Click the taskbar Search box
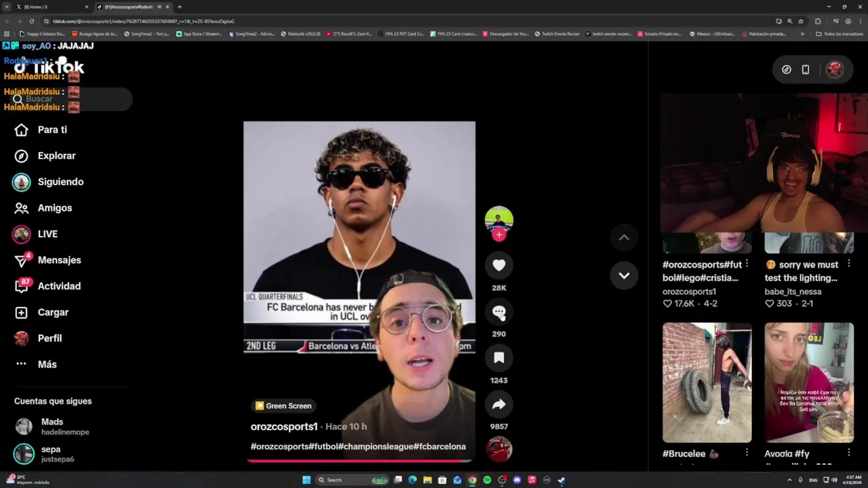The width and height of the screenshot is (868, 488). [x=353, y=480]
